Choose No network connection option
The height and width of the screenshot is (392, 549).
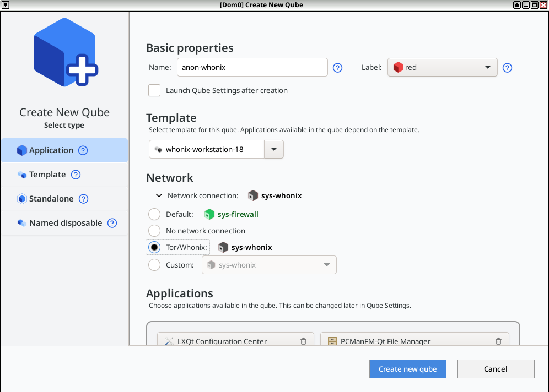[154, 231]
